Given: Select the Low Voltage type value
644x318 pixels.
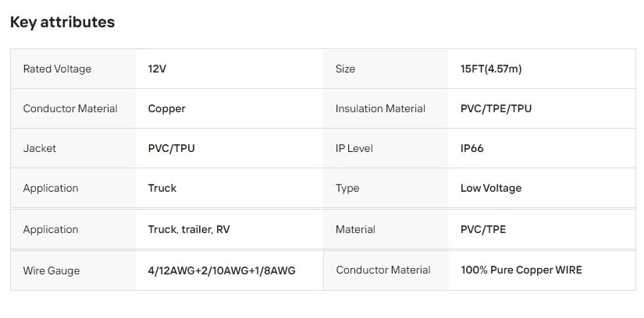Looking at the screenshot, I should 491,188.
